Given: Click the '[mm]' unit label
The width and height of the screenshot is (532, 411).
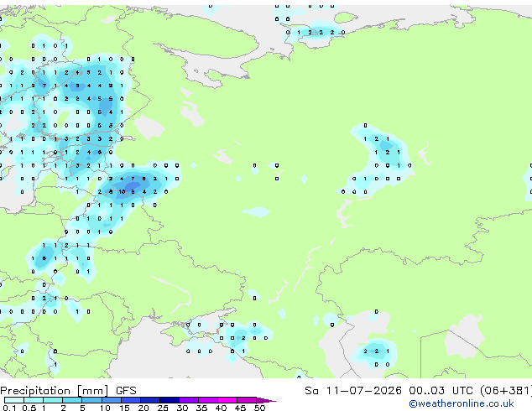Looking at the screenshot, I should (x=92, y=391).
